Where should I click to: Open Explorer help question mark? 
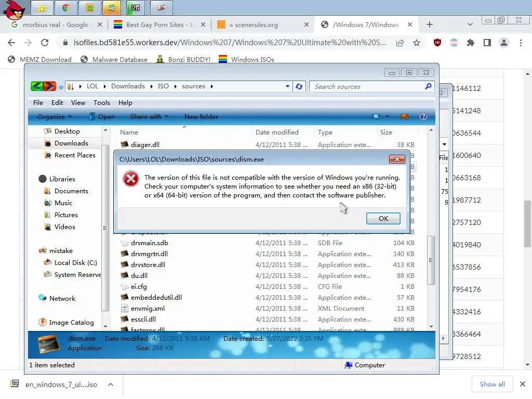423,116
